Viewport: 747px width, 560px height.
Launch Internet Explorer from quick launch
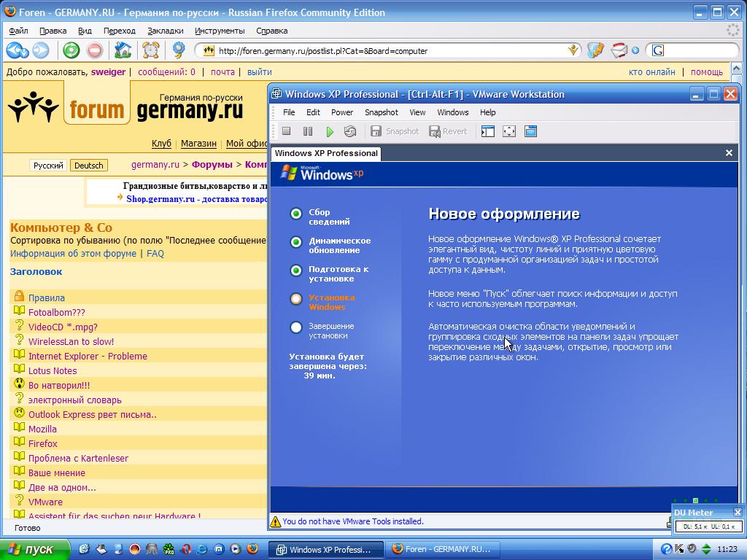[x=202, y=549]
